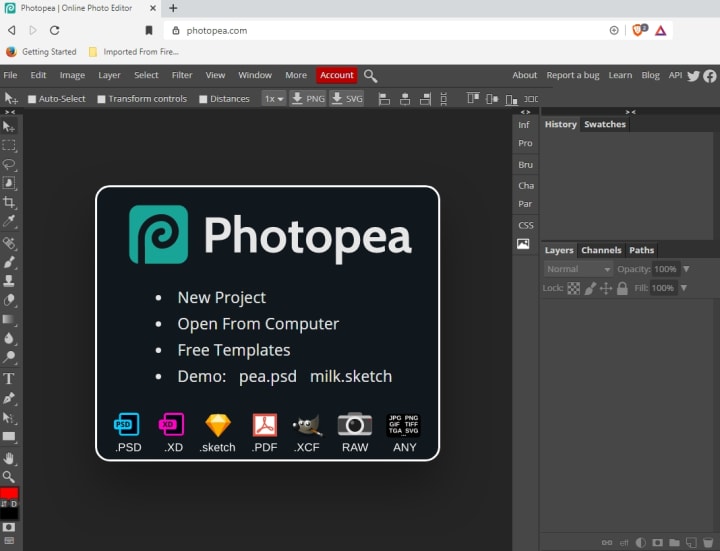
Task: Add new adjustment layer half-circle icon
Action: pyautogui.click(x=640, y=542)
